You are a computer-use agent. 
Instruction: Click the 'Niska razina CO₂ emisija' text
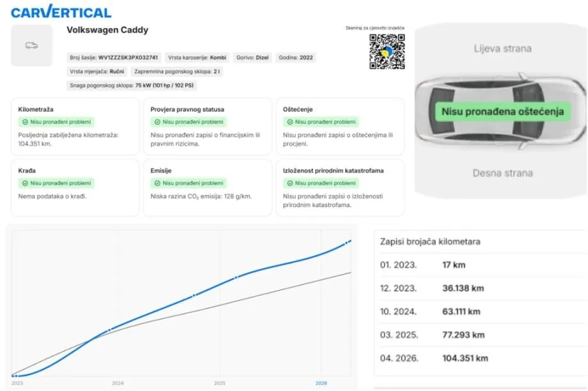tap(201, 196)
